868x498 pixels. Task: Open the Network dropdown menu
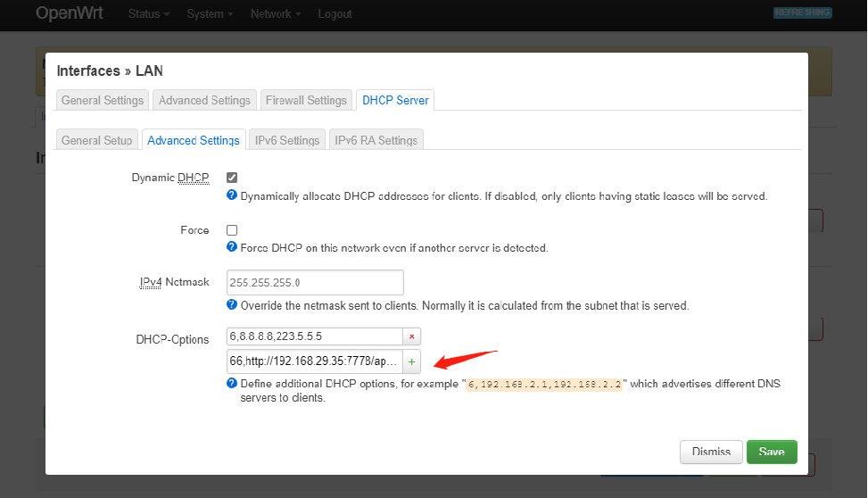(x=276, y=14)
